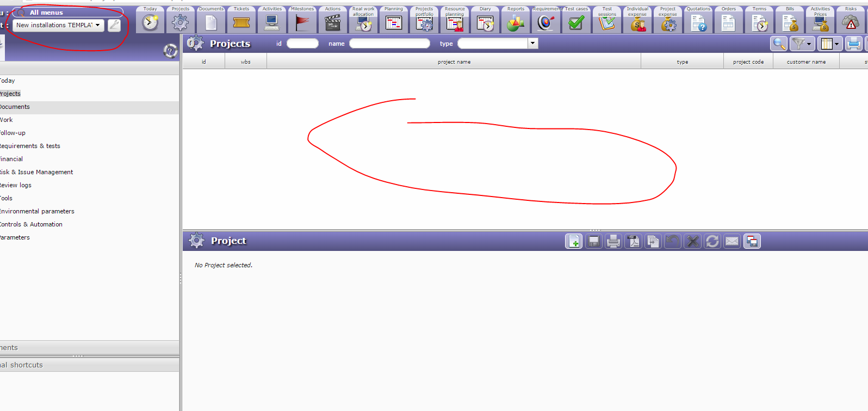The image size is (868, 411).
Task: Undo changes in the Project detail
Action: tap(673, 241)
